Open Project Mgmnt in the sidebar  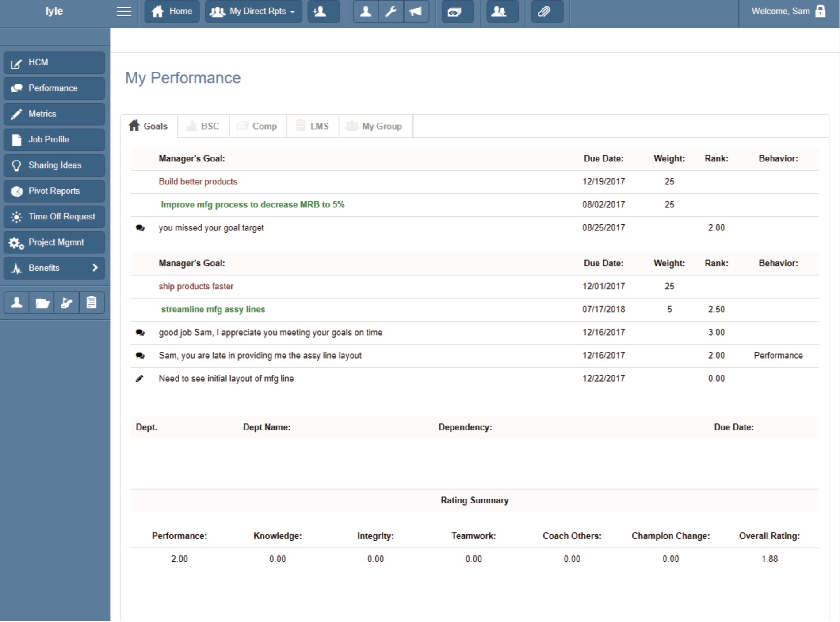click(54, 242)
